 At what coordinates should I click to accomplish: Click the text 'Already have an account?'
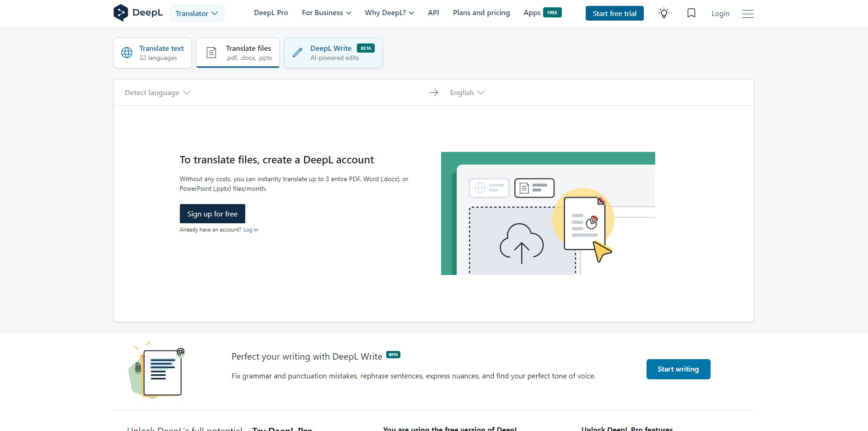point(210,230)
